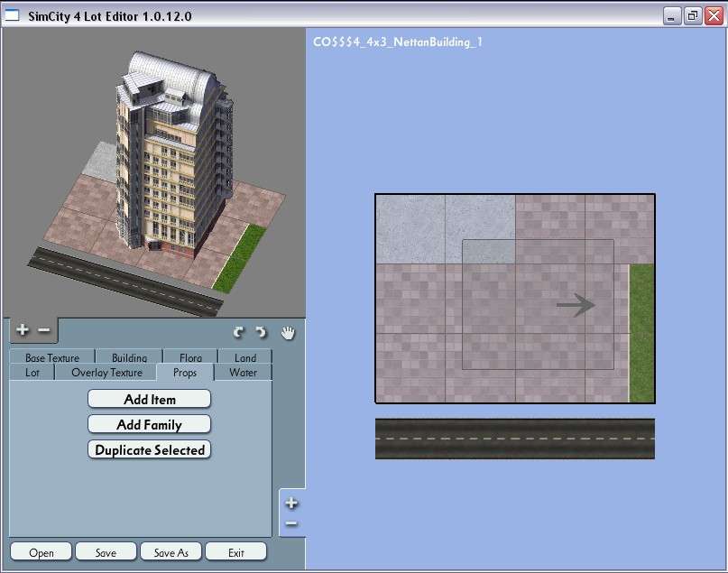The height and width of the screenshot is (573, 728).
Task: Select the Lot tab
Action: pyautogui.click(x=32, y=373)
